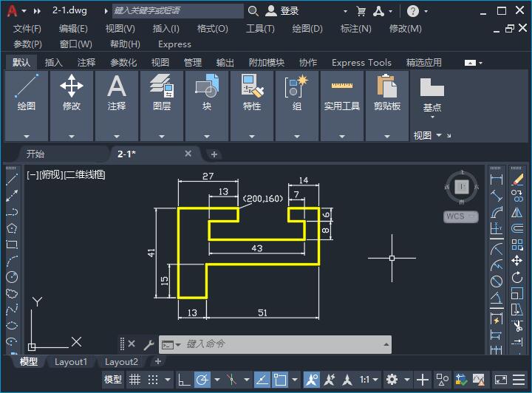Select the Polyline tool

tap(12, 212)
